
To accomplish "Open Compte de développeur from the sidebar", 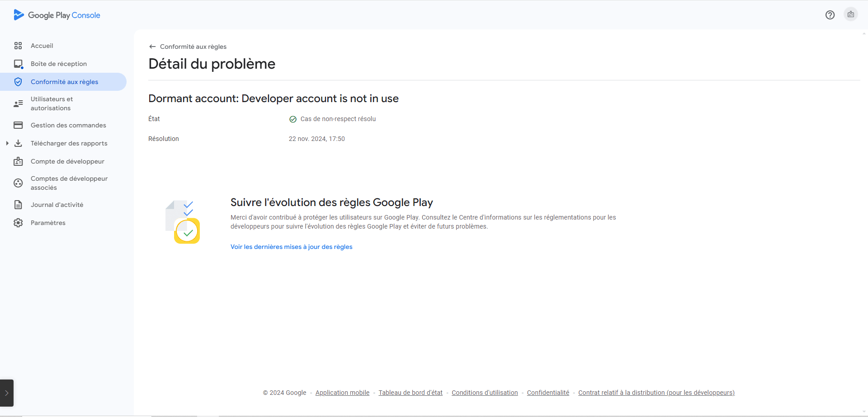I will tap(67, 161).
